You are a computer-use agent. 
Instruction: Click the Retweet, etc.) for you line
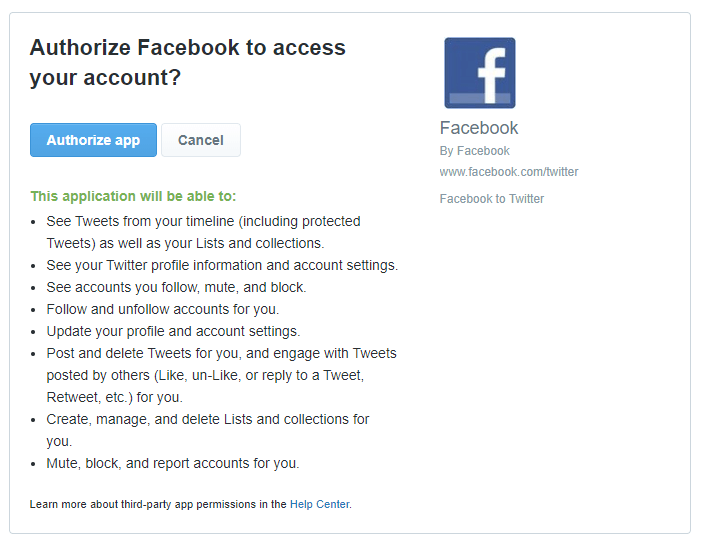(114, 397)
